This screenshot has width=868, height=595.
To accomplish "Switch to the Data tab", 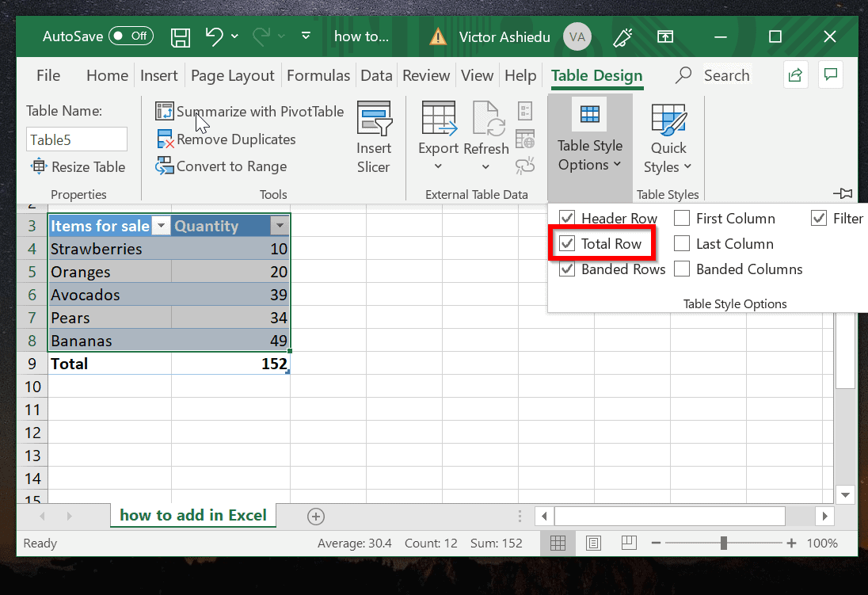I will point(376,75).
